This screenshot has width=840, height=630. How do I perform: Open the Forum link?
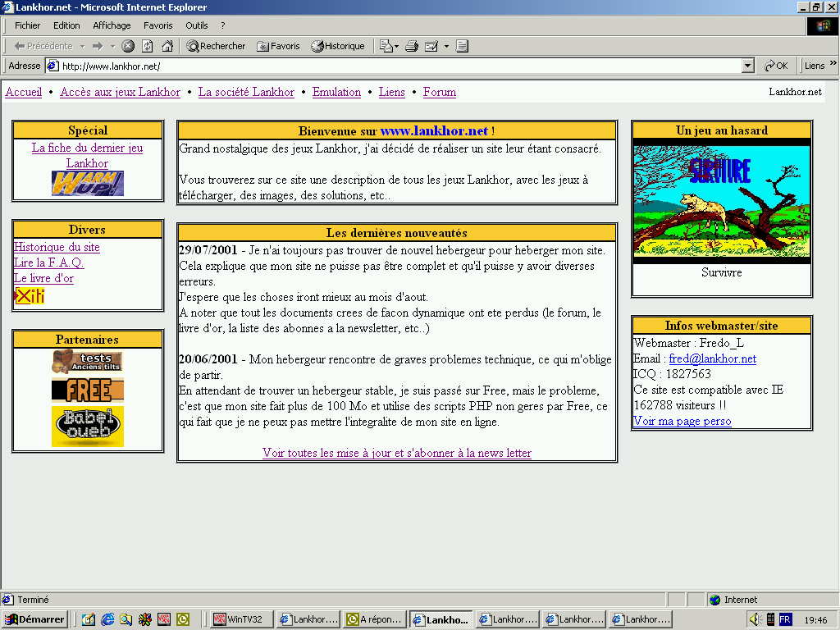pyautogui.click(x=440, y=92)
